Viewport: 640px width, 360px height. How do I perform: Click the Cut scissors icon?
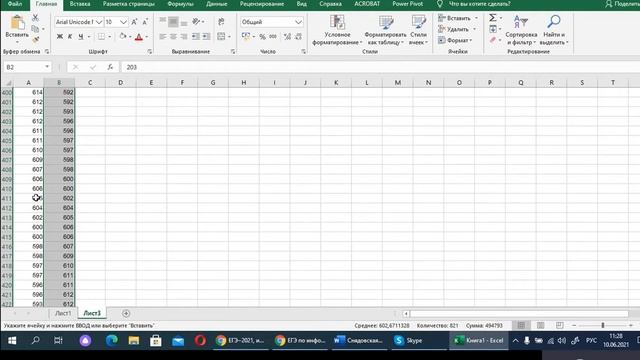pos(36,18)
